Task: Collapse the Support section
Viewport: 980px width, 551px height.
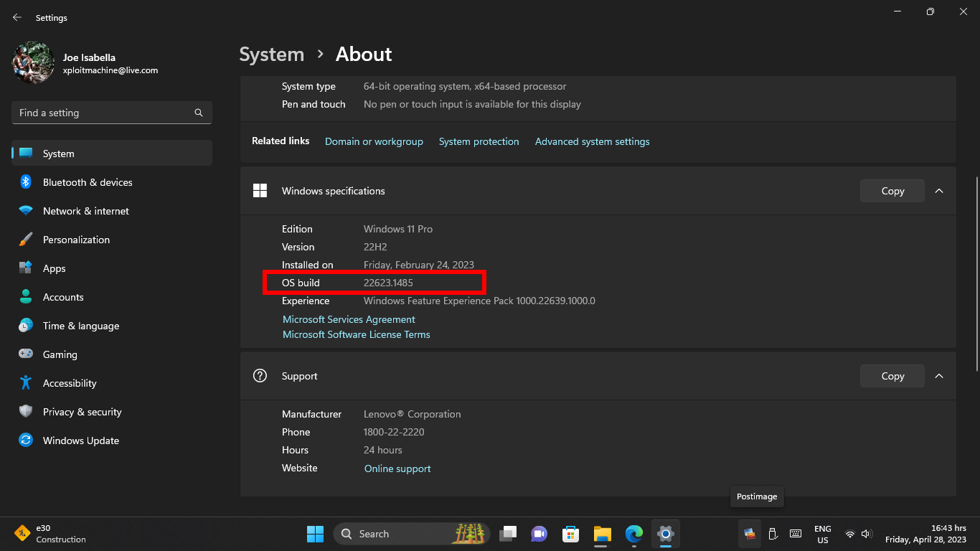Action: pyautogui.click(x=939, y=376)
